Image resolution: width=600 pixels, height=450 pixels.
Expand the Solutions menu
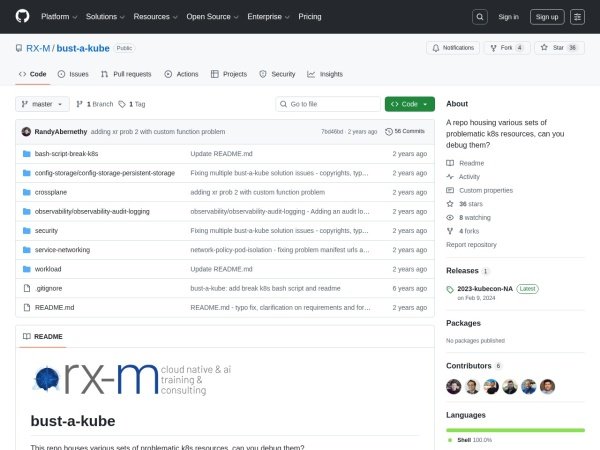(105, 17)
